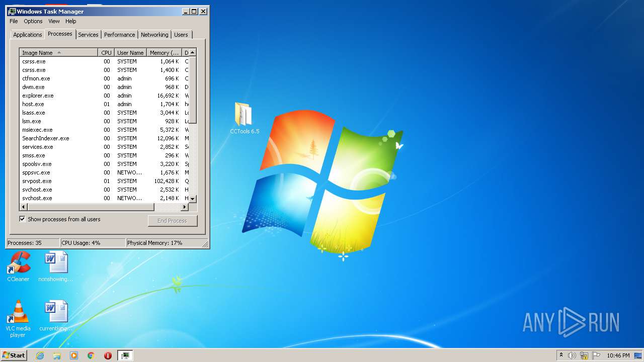Select the CCTools 6.5 folder icon

[x=245, y=118]
